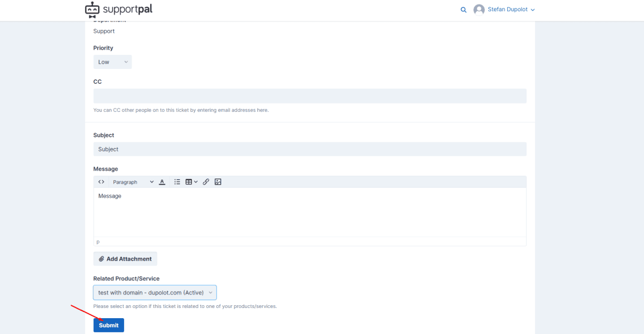This screenshot has height=334, width=644.
Task: Click the 'Message' field label
Action: click(x=106, y=168)
